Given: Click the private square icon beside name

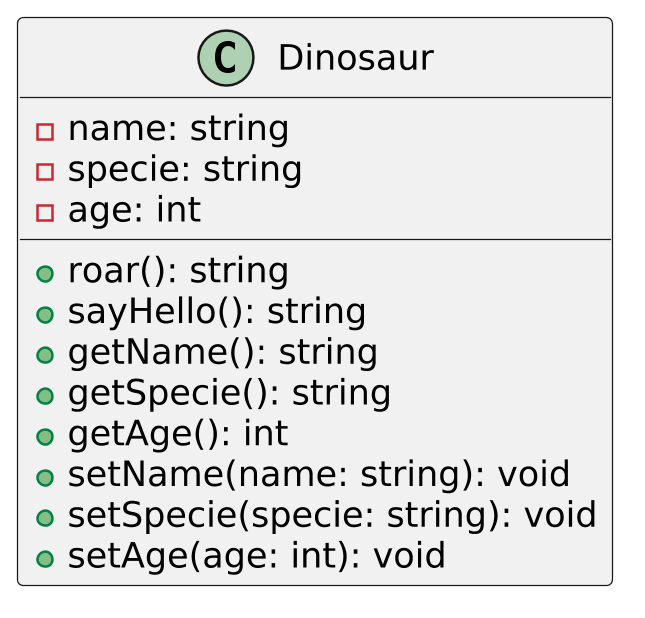Looking at the screenshot, I should (x=44, y=131).
